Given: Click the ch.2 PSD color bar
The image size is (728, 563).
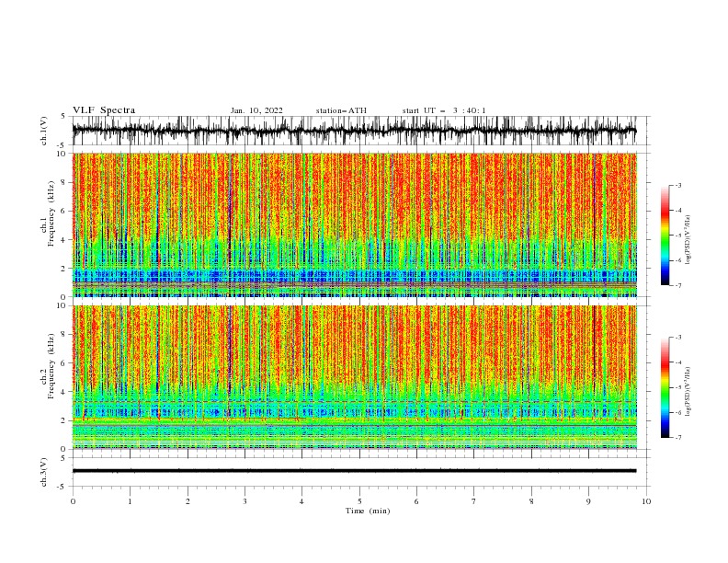Looking at the screenshot, I should point(665,387).
